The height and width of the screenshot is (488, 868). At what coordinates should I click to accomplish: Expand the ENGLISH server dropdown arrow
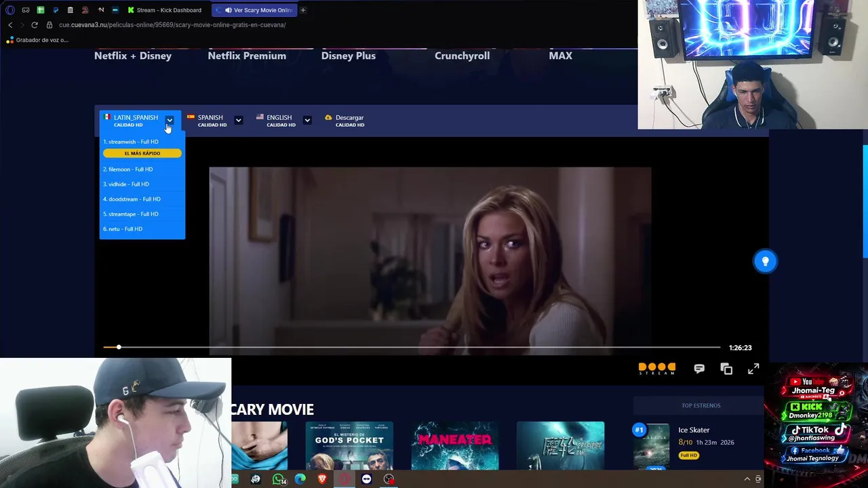(x=307, y=120)
